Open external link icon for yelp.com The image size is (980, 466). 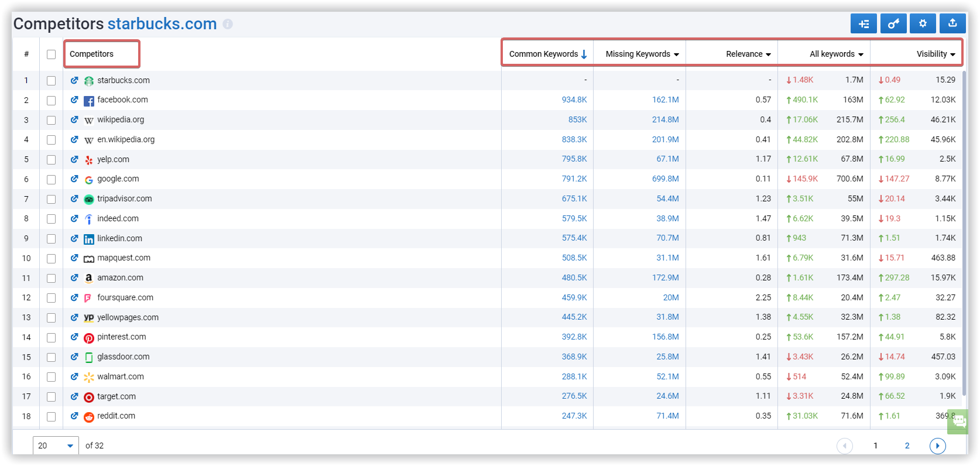point(74,159)
